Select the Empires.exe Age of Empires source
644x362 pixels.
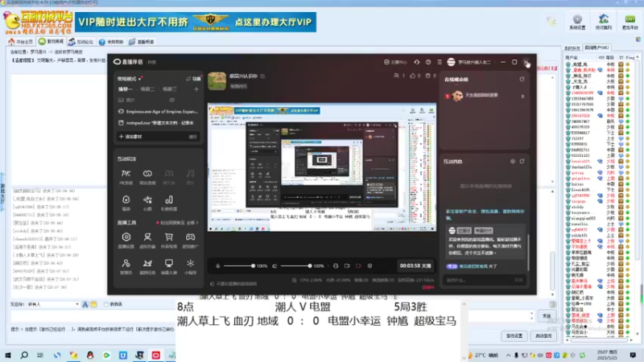[158, 111]
